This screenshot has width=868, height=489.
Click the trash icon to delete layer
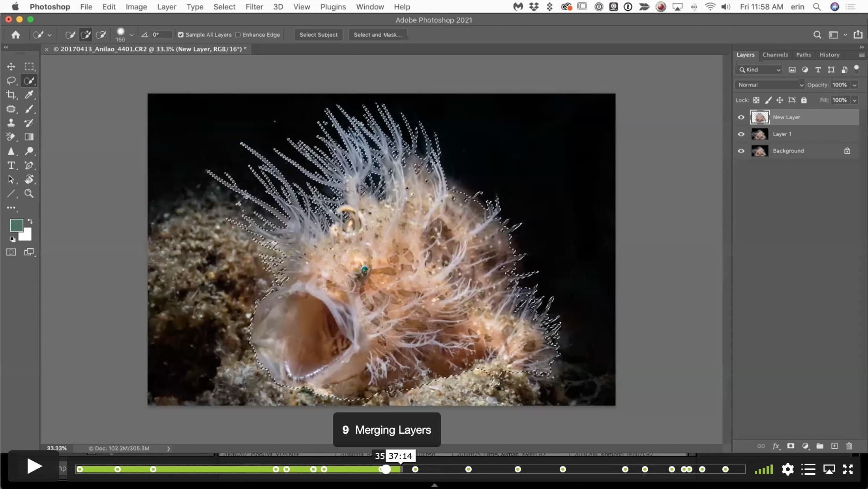click(849, 446)
